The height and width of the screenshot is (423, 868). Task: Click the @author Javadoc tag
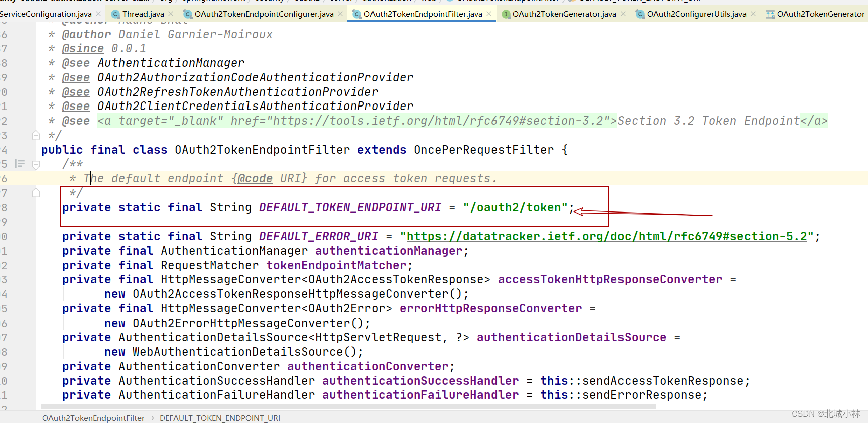coord(86,35)
